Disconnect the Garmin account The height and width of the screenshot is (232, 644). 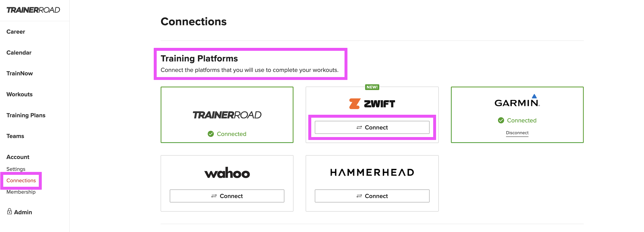[517, 133]
